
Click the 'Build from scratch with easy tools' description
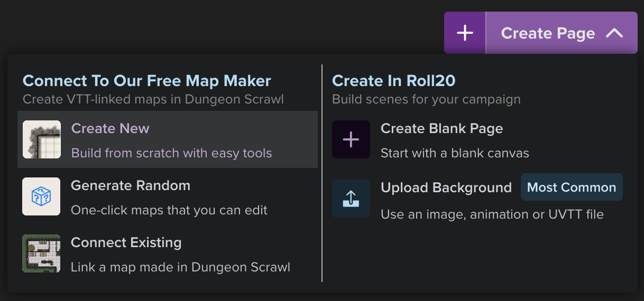click(x=171, y=154)
